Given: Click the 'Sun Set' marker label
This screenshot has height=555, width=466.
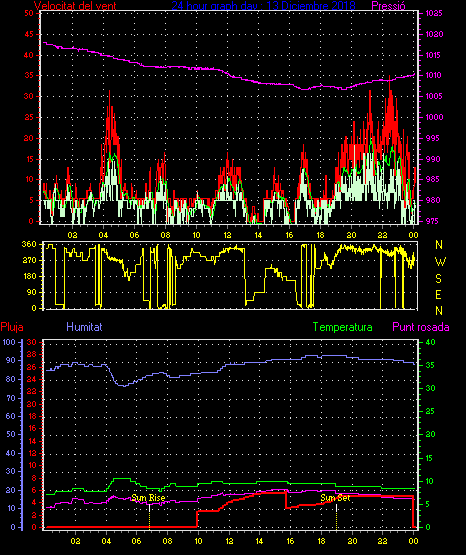Looking at the screenshot, I should (335, 498).
